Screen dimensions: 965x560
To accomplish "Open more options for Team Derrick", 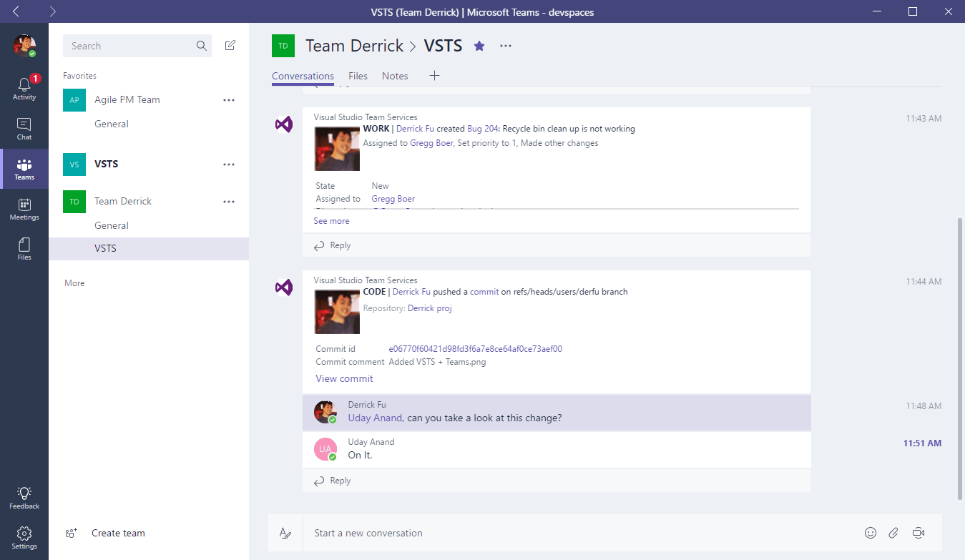I will tap(229, 202).
